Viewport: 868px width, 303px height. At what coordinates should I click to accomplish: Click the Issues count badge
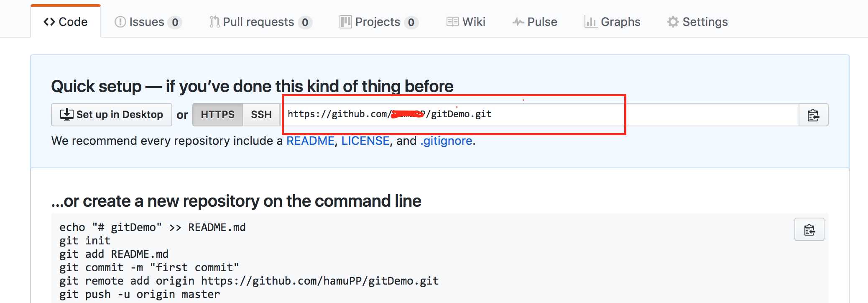[x=175, y=22]
